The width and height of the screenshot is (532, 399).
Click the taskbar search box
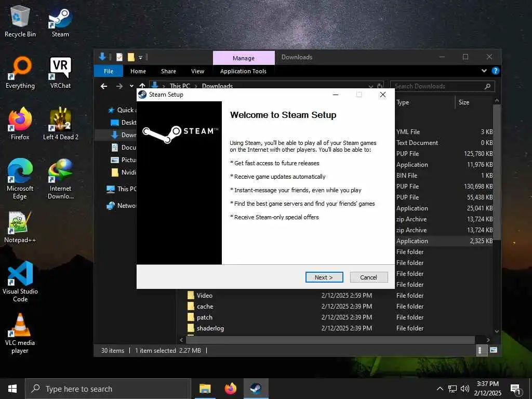[108, 389]
